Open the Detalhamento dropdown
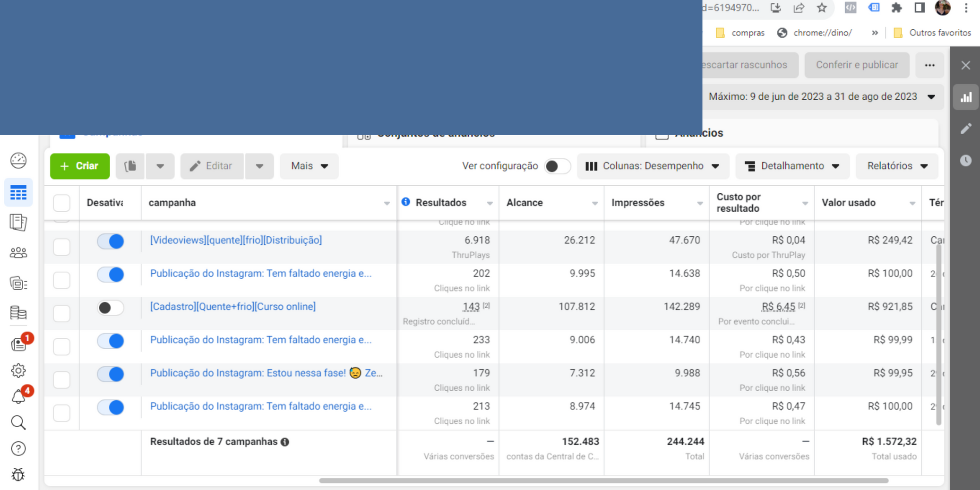This screenshot has height=490, width=980. (792, 166)
